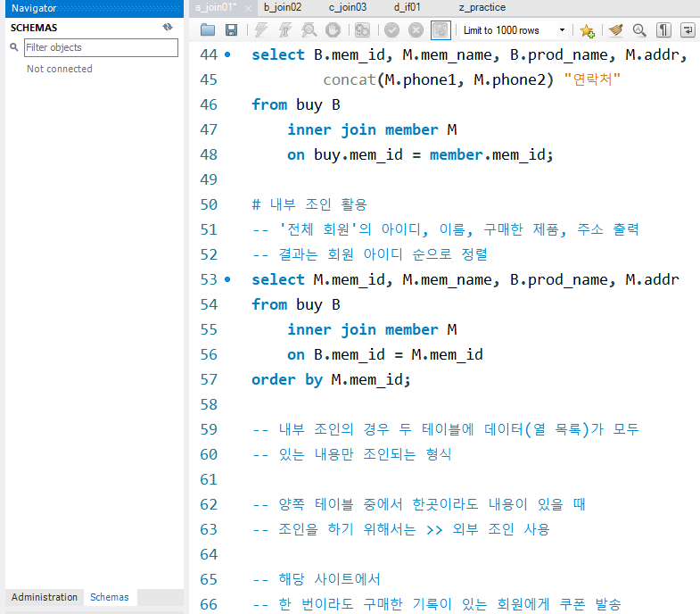Save the script with the floppy disk icon
Viewport: 700px width, 614px height.
[x=231, y=30]
